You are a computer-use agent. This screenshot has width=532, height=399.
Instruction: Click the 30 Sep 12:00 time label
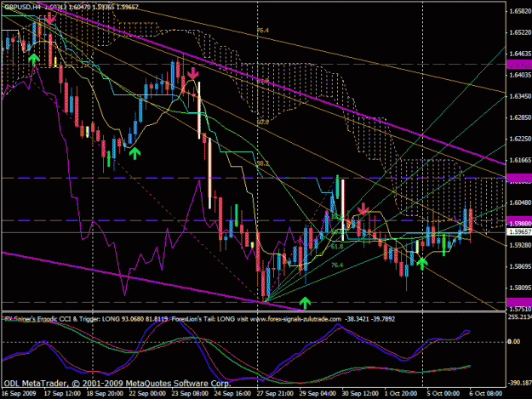(360, 394)
